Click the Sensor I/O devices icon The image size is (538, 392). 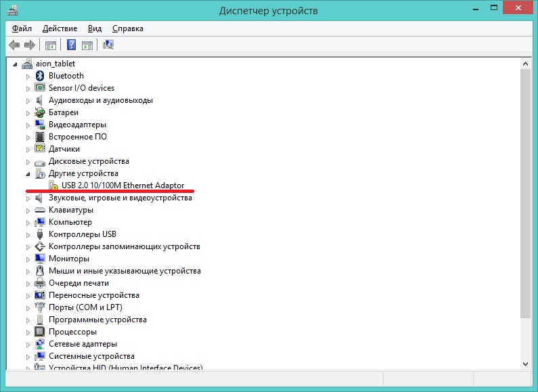[40, 88]
